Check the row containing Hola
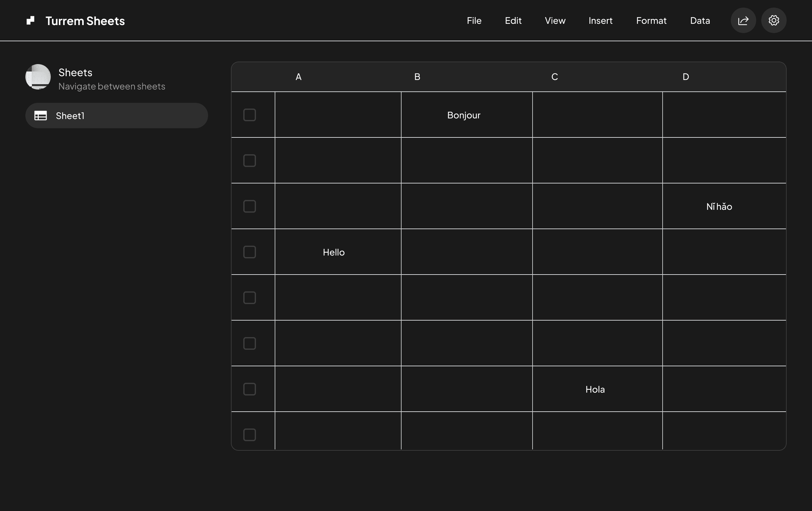 [x=249, y=389]
